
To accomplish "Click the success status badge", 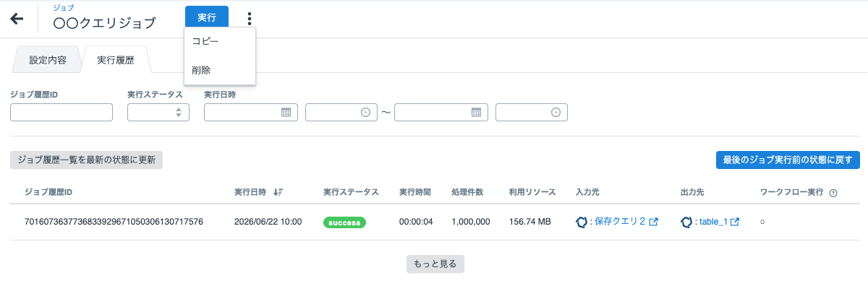I will (344, 222).
